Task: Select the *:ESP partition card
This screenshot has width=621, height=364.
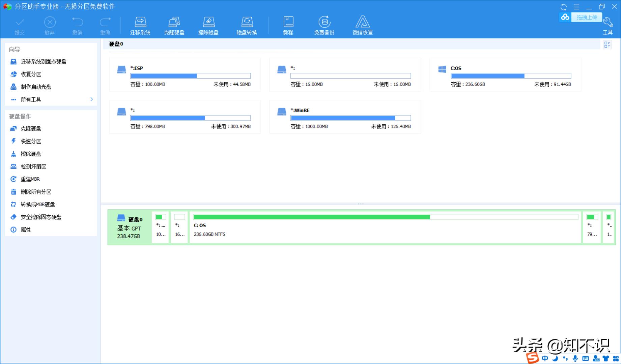Action: tap(185, 74)
